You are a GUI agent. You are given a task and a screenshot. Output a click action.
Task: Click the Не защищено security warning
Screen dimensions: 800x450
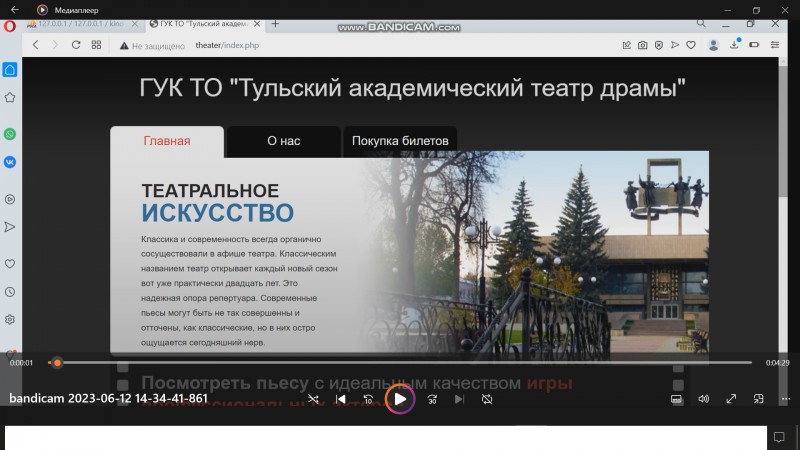pyautogui.click(x=152, y=45)
